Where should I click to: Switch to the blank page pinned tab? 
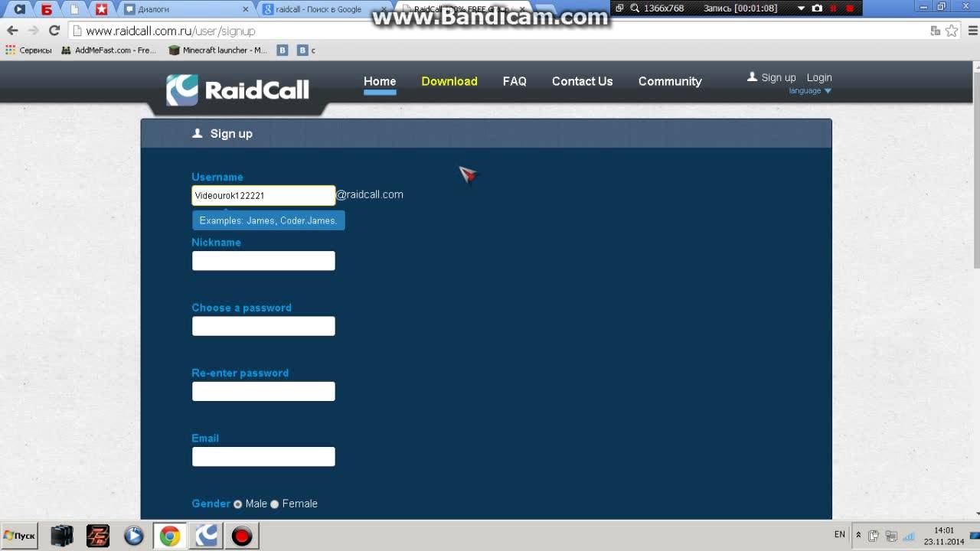(74, 9)
